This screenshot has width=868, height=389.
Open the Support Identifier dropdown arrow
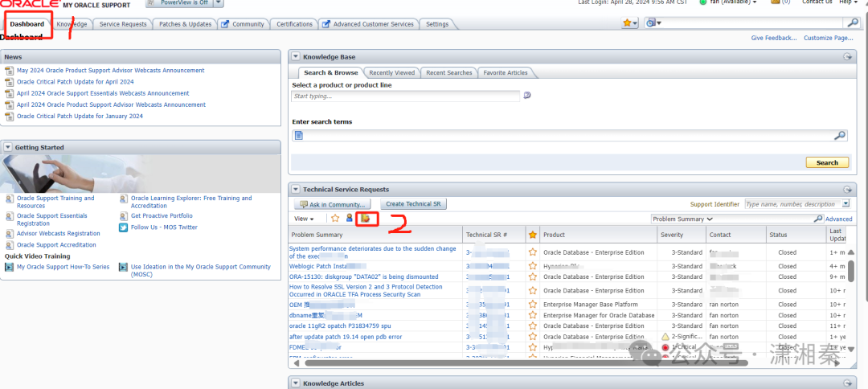[845, 204]
